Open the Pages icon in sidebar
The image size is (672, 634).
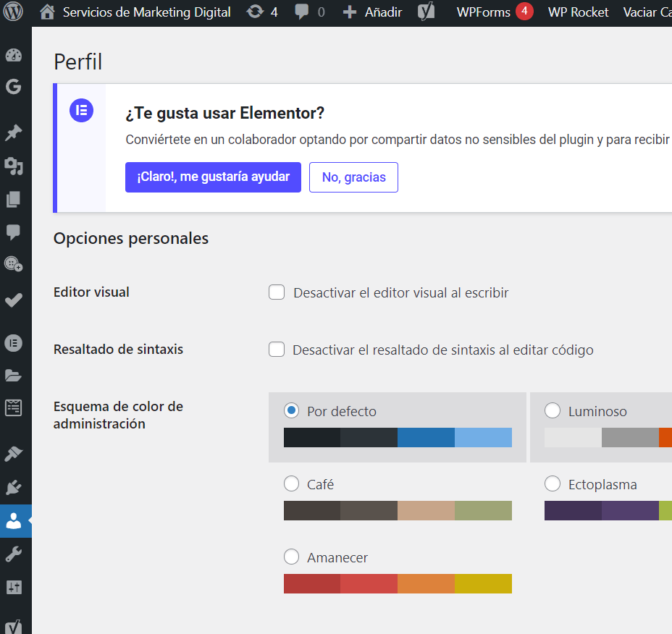13,199
